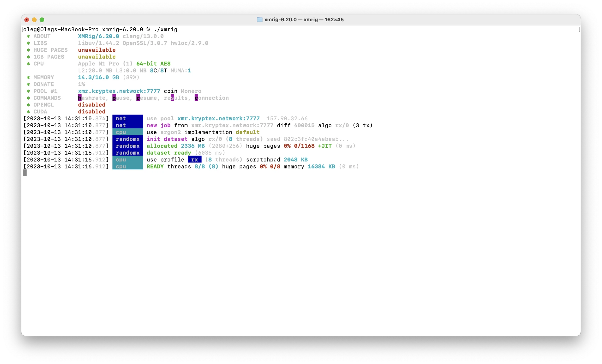Click the highlighted 'r' in resume command
This screenshot has width=602, height=364.
point(138,98)
